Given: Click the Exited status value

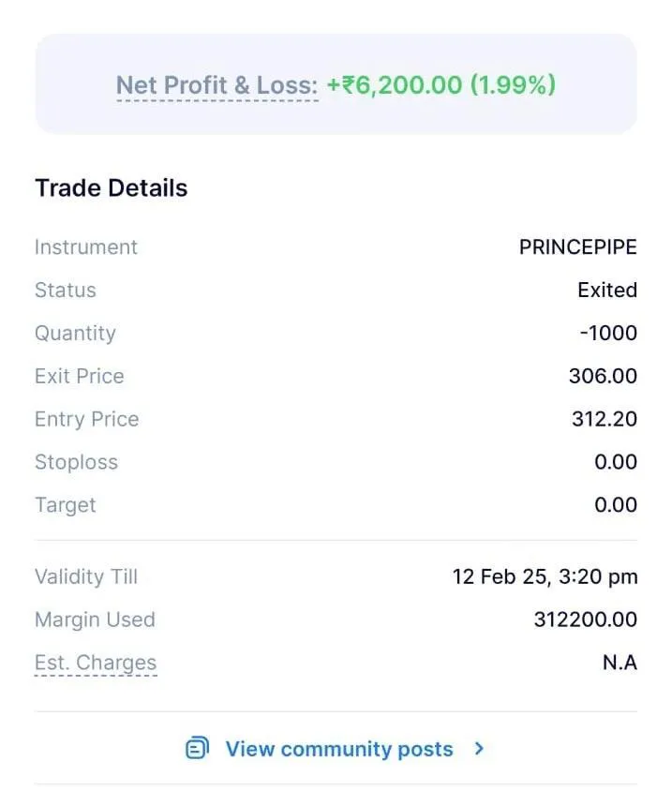Looking at the screenshot, I should point(607,290).
